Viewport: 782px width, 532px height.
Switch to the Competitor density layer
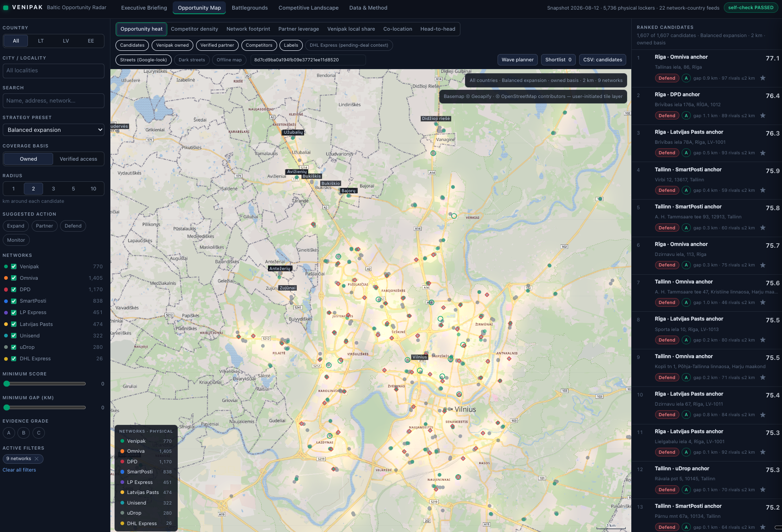pos(194,29)
